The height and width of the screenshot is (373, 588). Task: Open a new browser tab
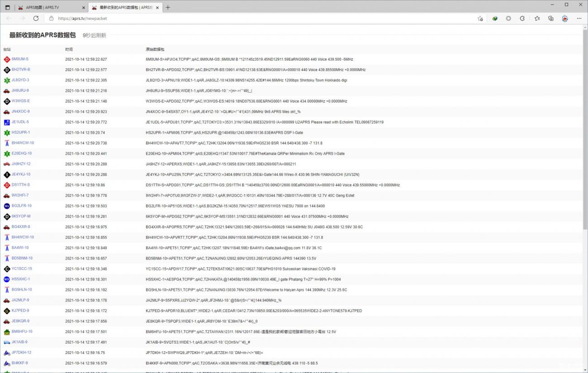(168, 8)
